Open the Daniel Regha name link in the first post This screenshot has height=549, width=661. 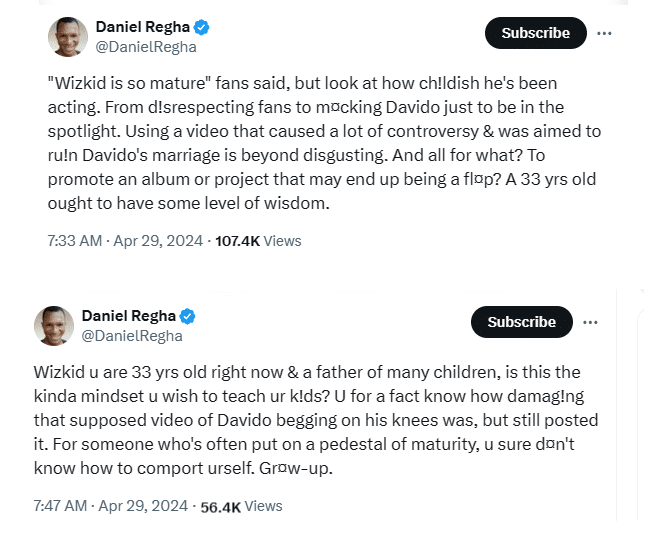coord(142,27)
